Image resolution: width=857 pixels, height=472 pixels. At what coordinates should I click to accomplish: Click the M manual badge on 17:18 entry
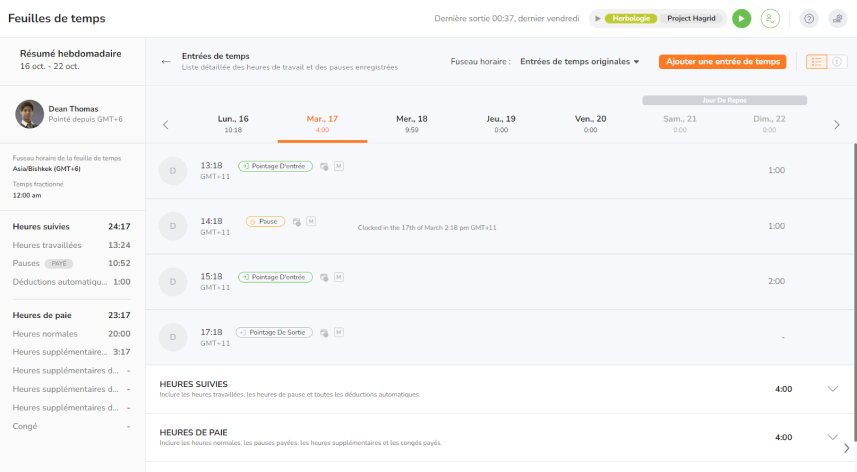point(339,332)
